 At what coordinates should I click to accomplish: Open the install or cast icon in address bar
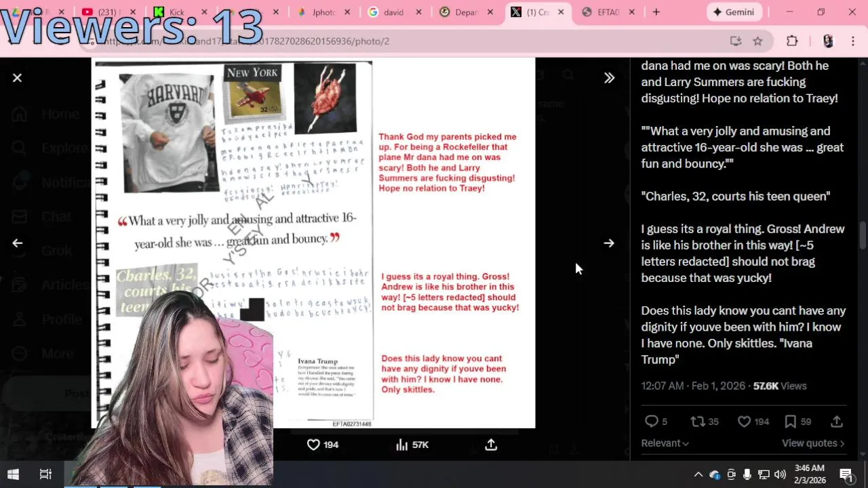[736, 41]
